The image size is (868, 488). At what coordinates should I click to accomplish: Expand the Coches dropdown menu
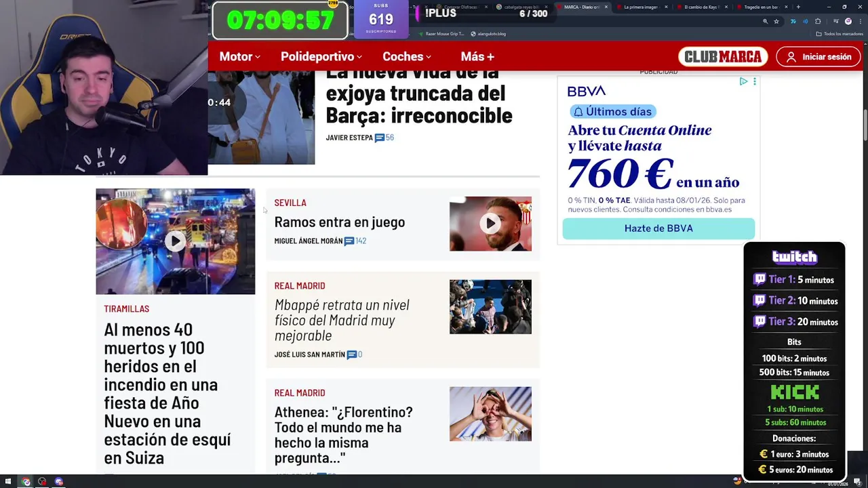tap(406, 57)
